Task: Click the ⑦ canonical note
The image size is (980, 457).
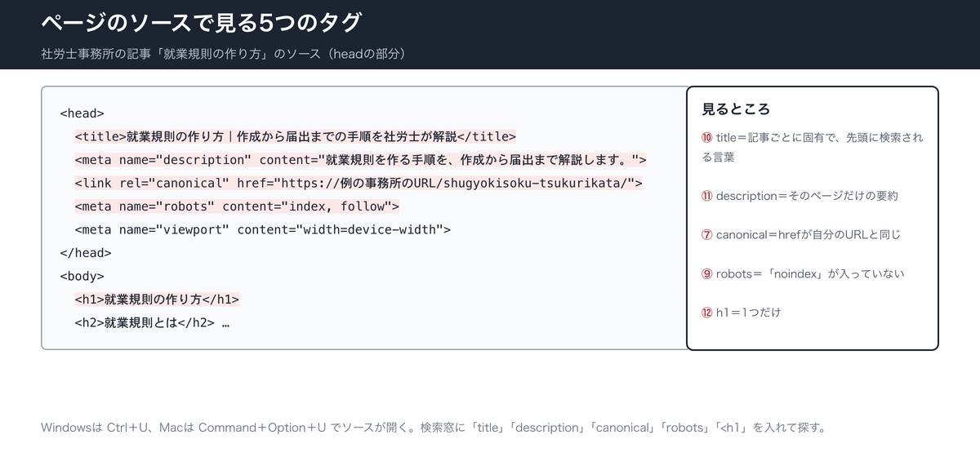Action: [801, 234]
